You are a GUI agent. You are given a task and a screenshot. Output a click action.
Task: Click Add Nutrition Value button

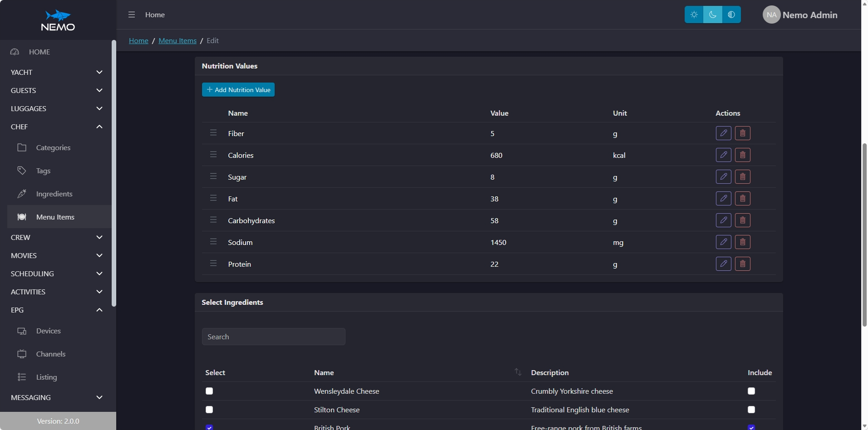[238, 90]
